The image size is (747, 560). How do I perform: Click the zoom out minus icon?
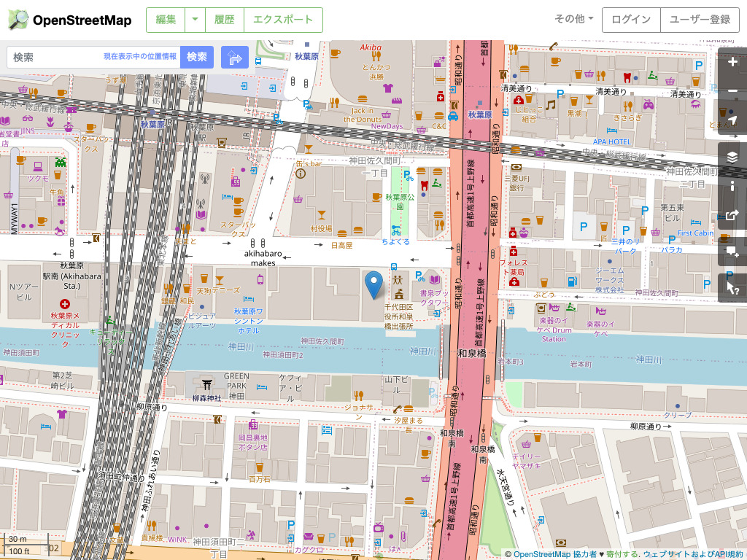coord(732,90)
